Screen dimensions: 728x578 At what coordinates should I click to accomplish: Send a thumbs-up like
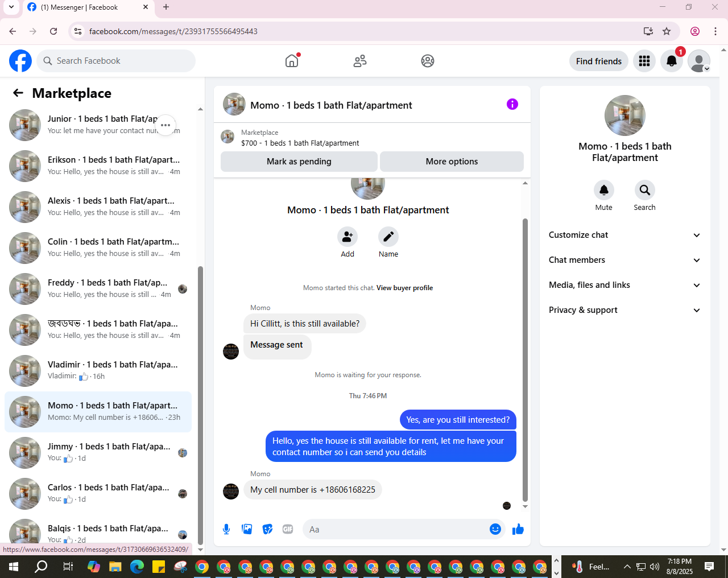pyautogui.click(x=518, y=529)
